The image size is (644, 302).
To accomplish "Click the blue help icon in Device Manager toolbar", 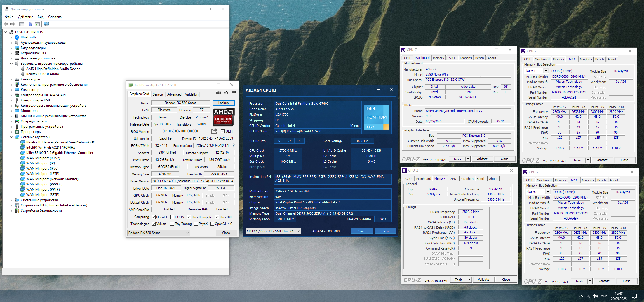I will point(30,24).
